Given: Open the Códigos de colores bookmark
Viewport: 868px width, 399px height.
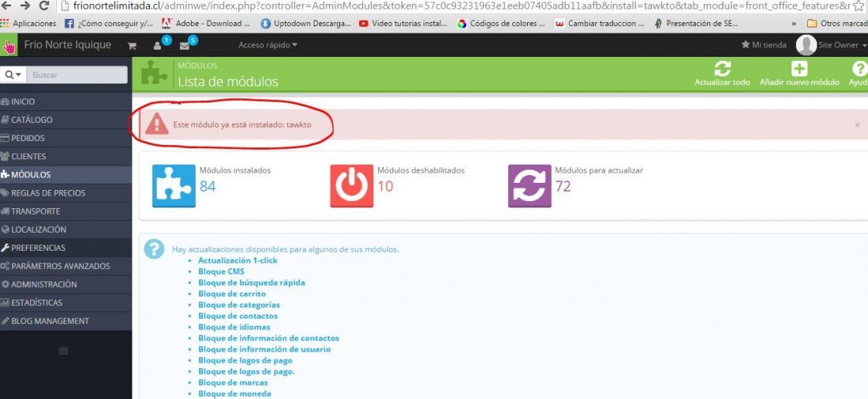Looking at the screenshot, I should tap(501, 24).
